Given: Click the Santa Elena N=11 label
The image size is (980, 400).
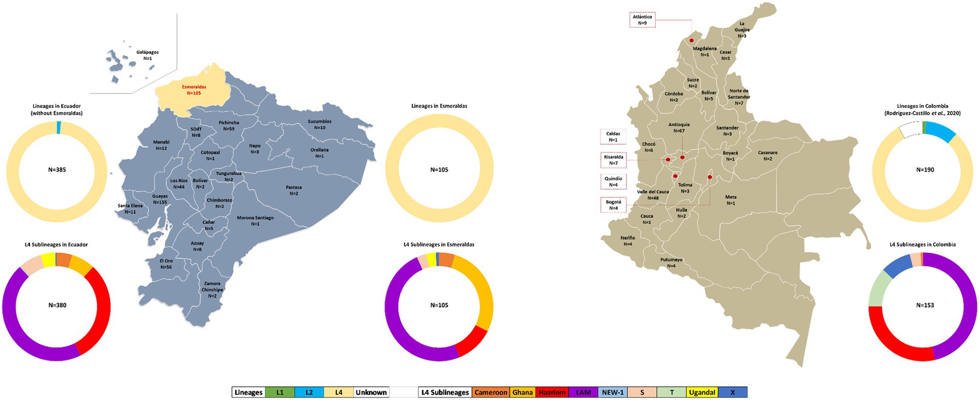Looking at the screenshot, I should coord(130,209).
